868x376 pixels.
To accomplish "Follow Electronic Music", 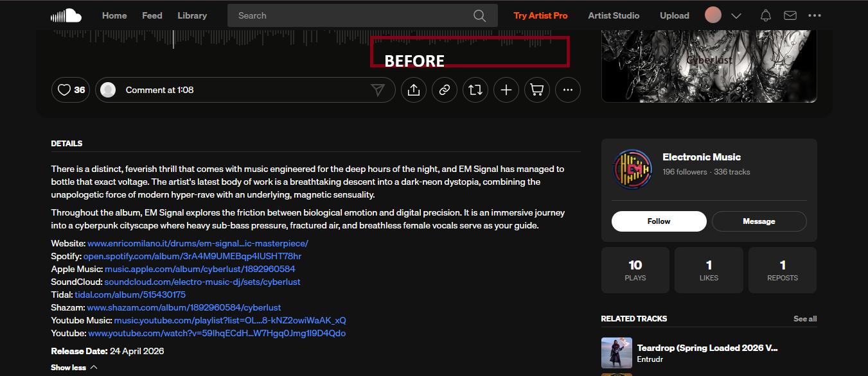I will (x=659, y=221).
